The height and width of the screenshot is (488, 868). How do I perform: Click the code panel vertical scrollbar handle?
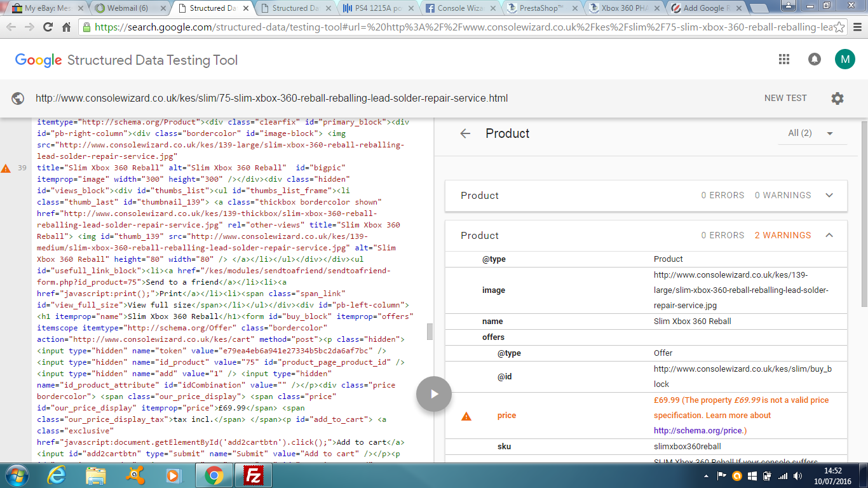(430, 332)
